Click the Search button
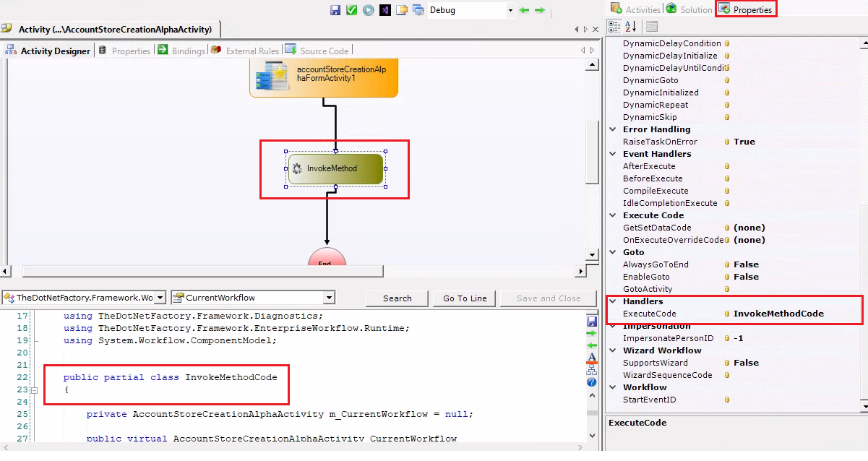This screenshot has width=868, height=461. [x=397, y=298]
